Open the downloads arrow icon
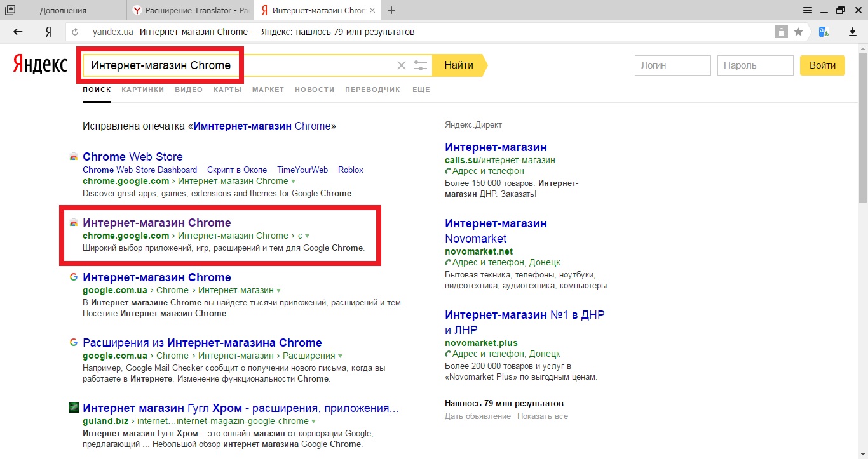Image resolution: width=868 pixels, height=459 pixels. (853, 32)
